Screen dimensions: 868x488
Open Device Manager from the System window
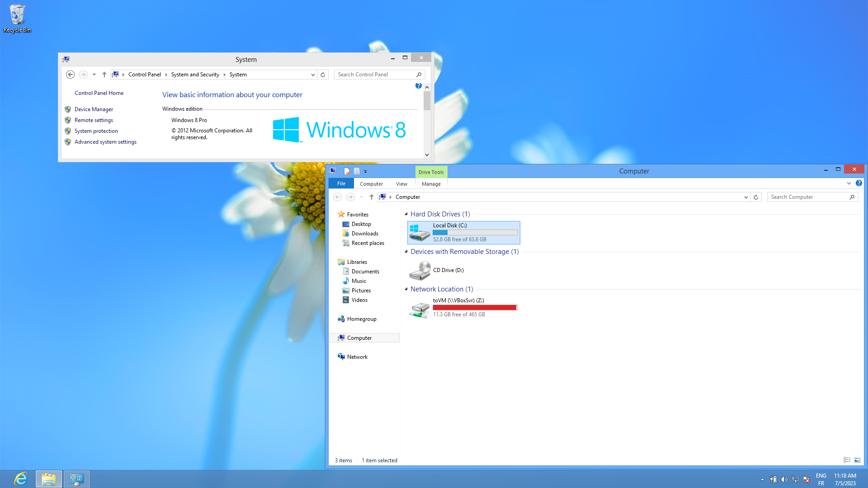tap(94, 109)
